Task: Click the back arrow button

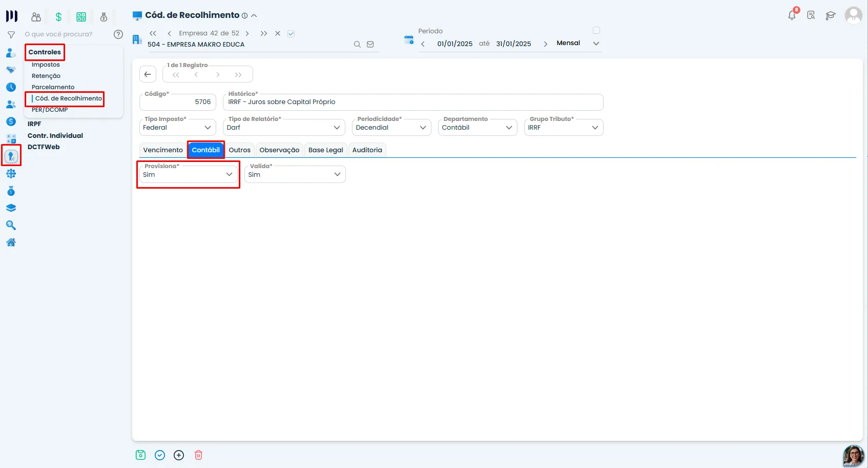Action: pyautogui.click(x=148, y=74)
